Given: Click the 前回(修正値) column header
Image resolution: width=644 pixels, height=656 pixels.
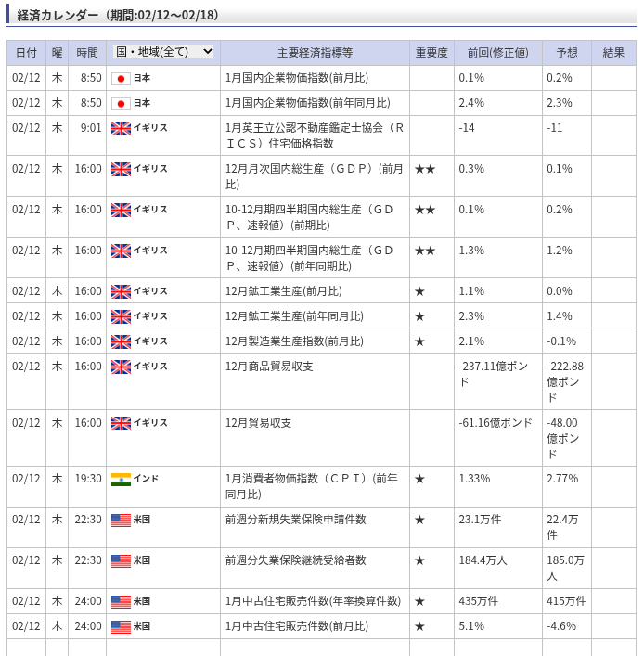Looking at the screenshot, I should tap(497, 53).
